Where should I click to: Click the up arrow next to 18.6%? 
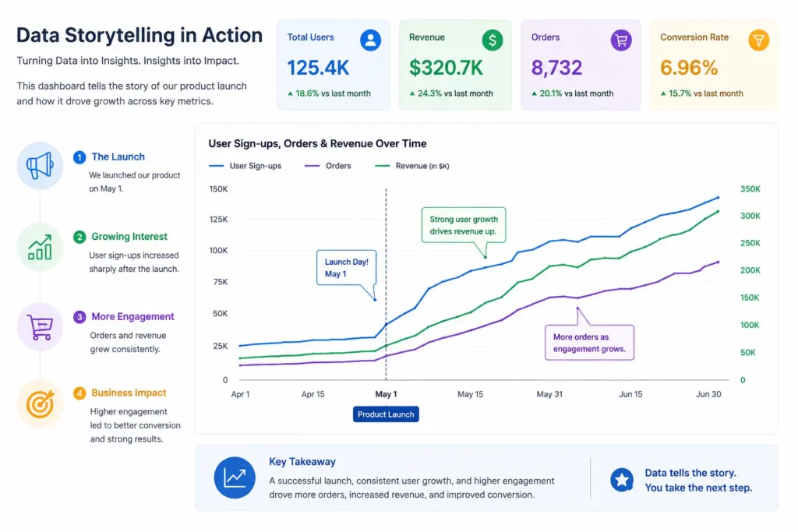tap(290, 93)
